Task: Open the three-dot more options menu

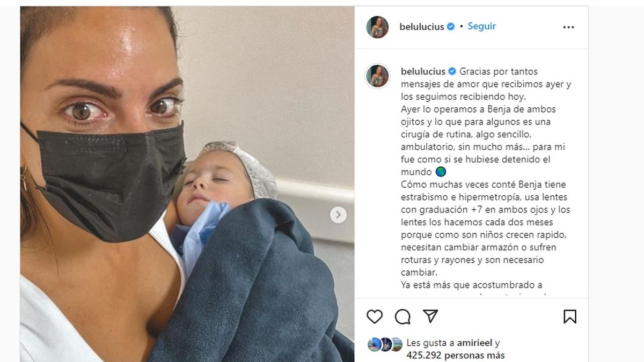Action: [568, 27]
